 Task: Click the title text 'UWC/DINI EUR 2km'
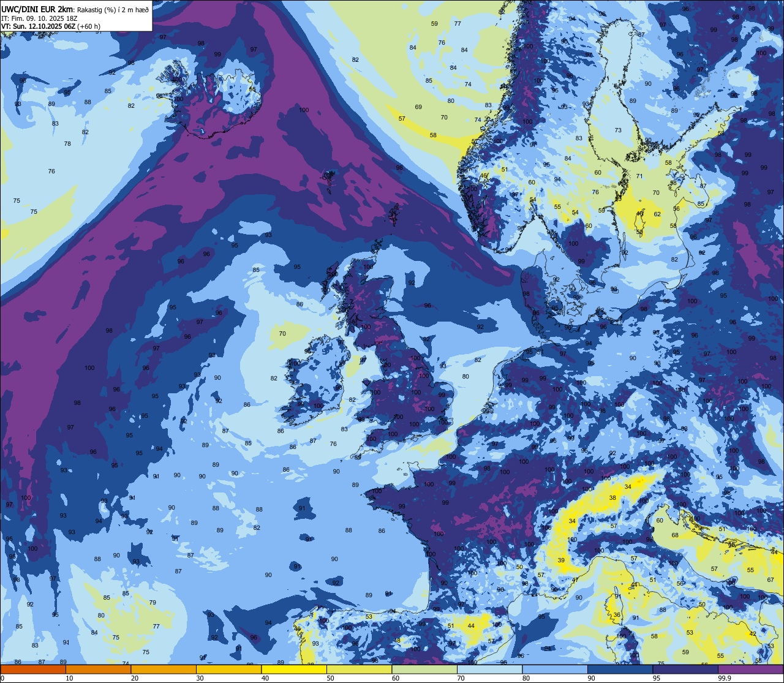36,8
